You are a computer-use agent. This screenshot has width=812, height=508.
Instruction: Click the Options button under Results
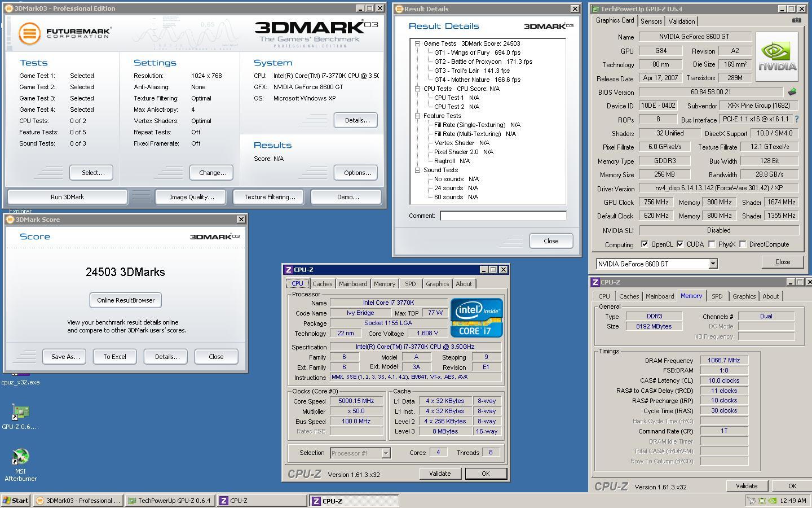(357, 173)
